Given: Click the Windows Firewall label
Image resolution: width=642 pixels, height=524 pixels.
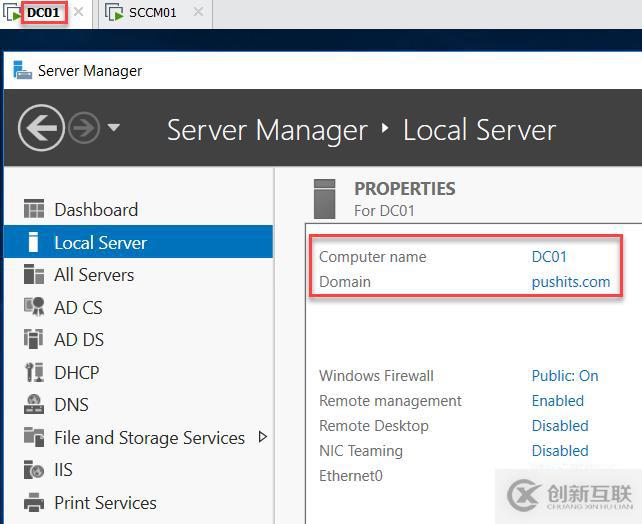Looking at the screenshot, I should tap(376, 375).
